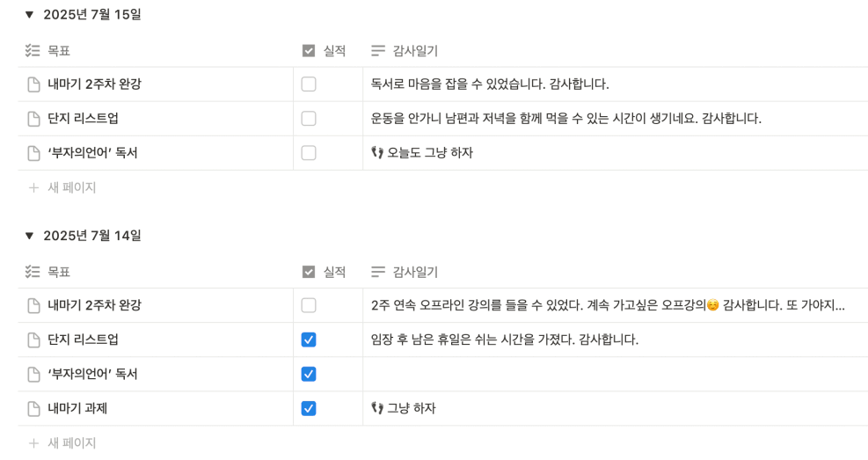
Task: Click empty 감사일기 cell for '부자의언어' 독서 July 14
Action: 615,374
